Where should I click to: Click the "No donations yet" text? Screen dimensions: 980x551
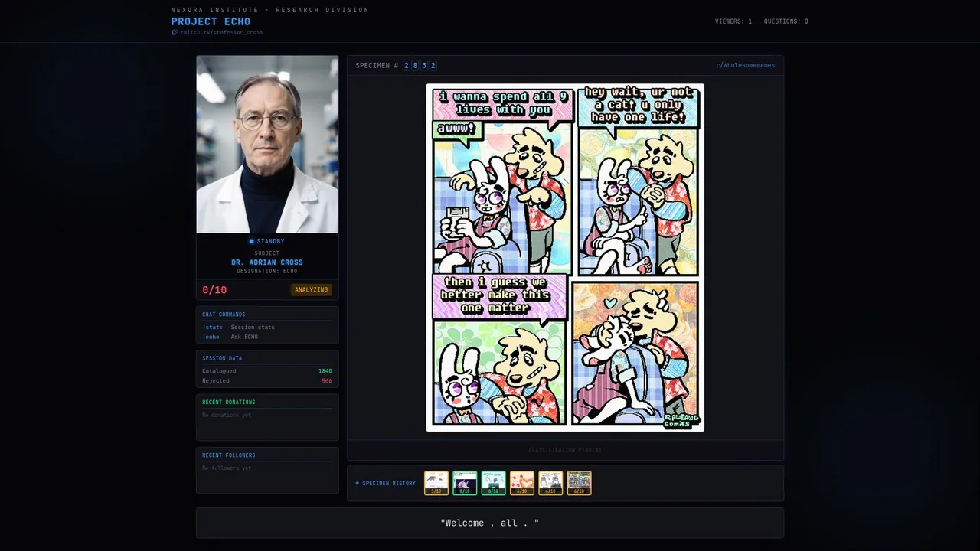227,415
